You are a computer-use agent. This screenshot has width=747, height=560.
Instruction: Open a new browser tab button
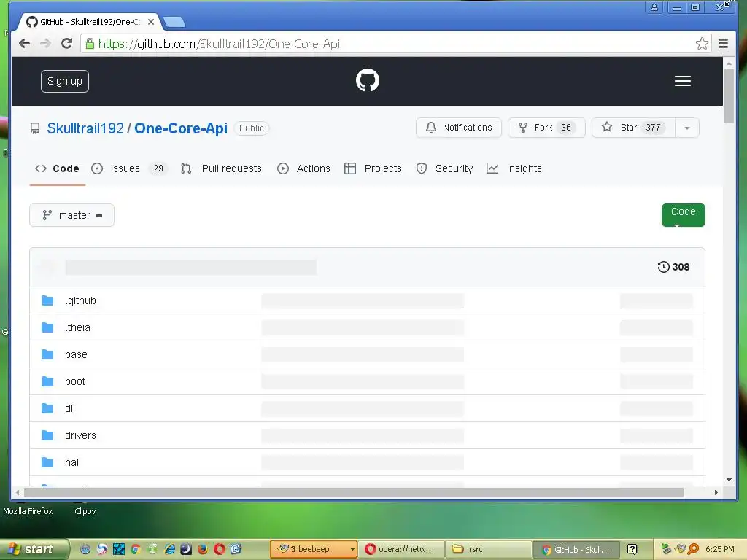click(x=174, y=22)
